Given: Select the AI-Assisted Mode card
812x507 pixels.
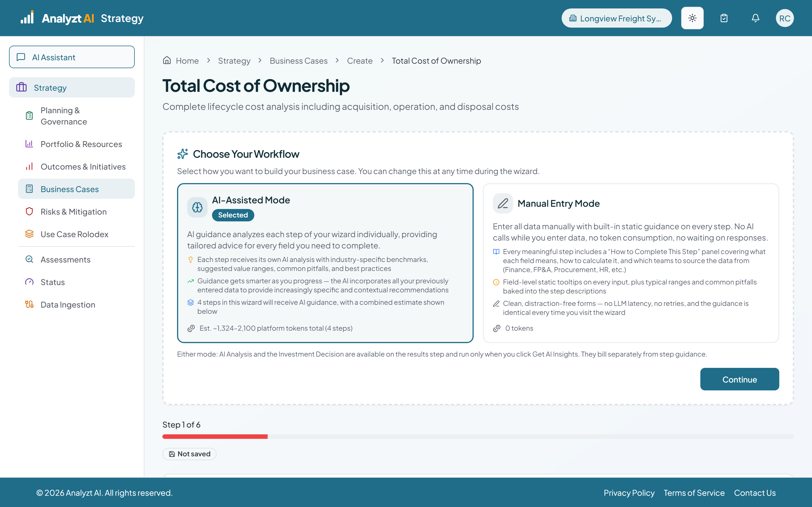Looking at the screenshot, I should pos(325,263).
